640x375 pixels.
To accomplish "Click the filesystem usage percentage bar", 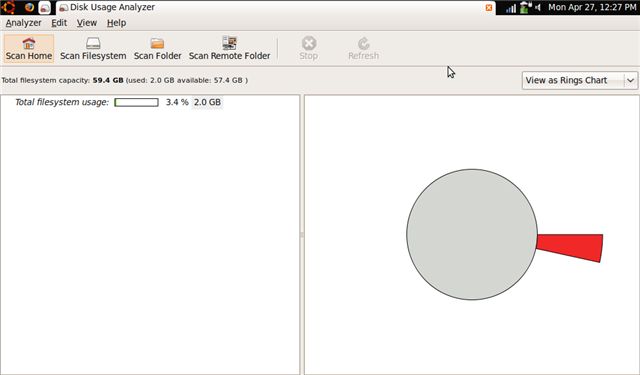I will 136,102.
